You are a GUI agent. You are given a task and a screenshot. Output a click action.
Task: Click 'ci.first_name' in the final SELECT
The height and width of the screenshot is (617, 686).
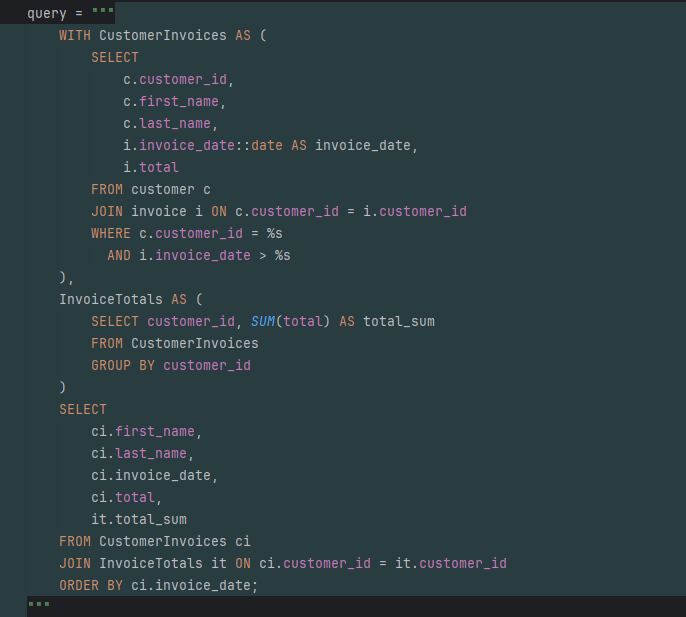(x=146, y=431)
